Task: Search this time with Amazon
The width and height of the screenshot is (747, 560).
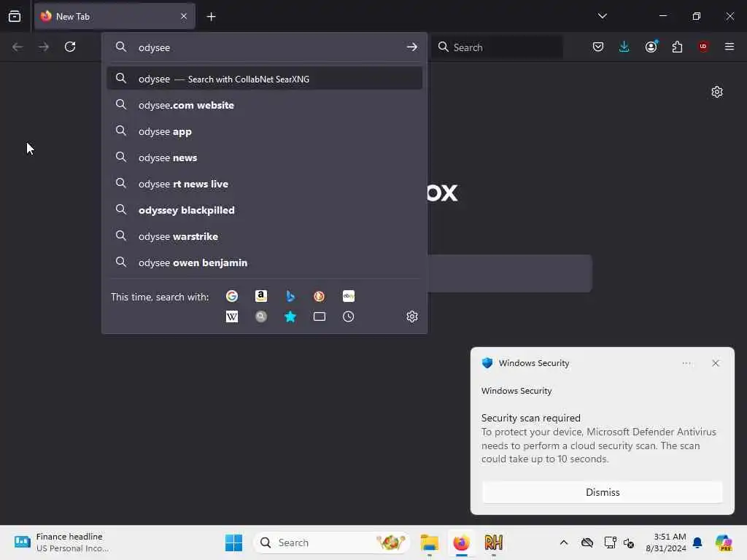Action: (261, 296)
